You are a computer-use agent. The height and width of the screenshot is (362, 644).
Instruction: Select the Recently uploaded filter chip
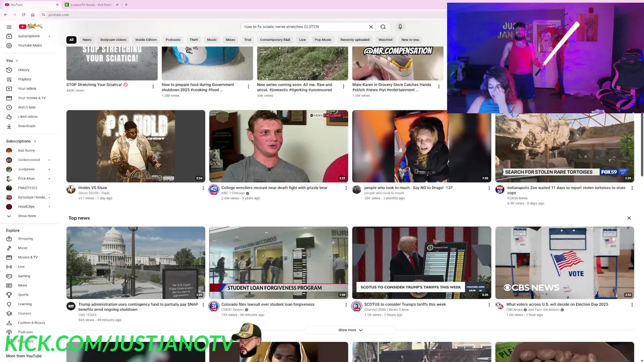pos(355,40)
